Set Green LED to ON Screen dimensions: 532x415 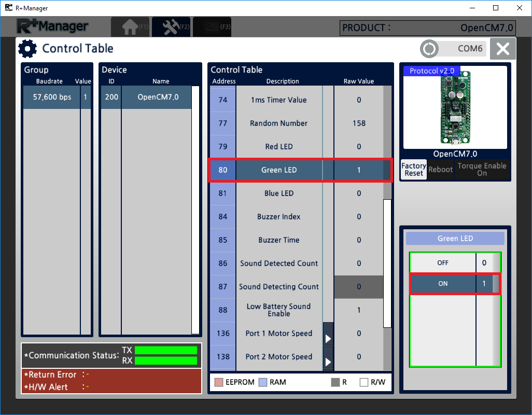tap(443, 284)
